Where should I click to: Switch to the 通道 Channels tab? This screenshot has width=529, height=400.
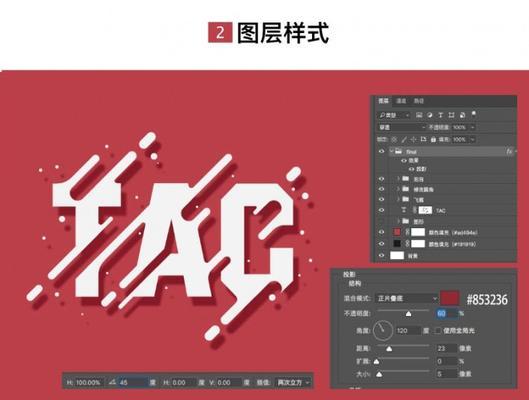click(x=401, y=101)
